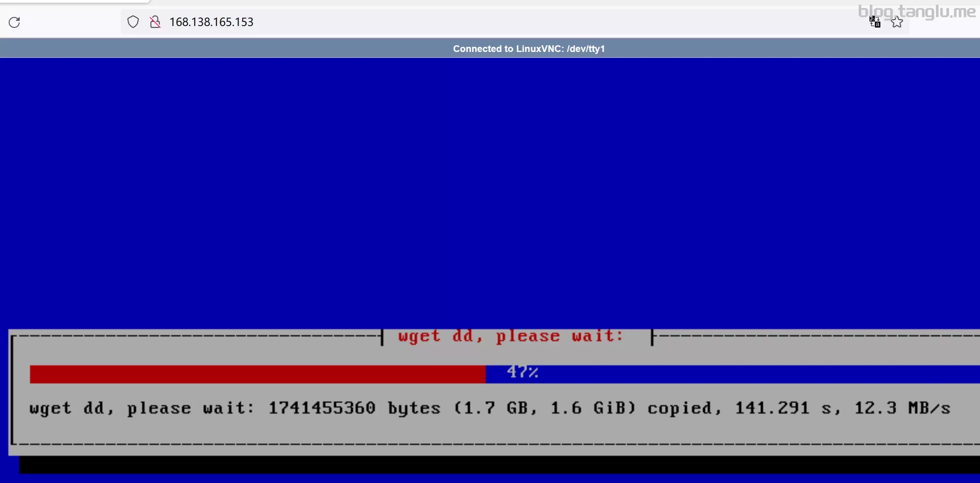Click the red filled progress bar portion
Viewport: 980px width, 483px height.
258,374
